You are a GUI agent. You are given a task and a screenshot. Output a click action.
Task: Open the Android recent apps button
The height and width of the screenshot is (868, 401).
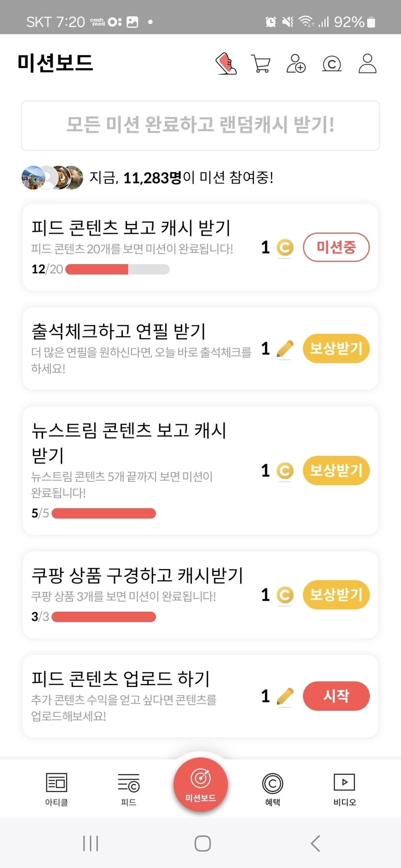click(90, 843)
